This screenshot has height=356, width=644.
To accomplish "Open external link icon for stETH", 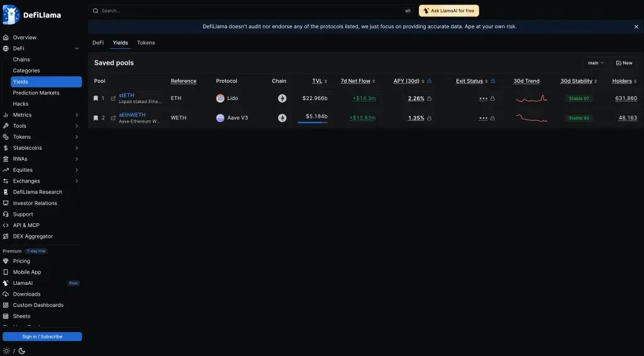I will [x=113, y=99].
